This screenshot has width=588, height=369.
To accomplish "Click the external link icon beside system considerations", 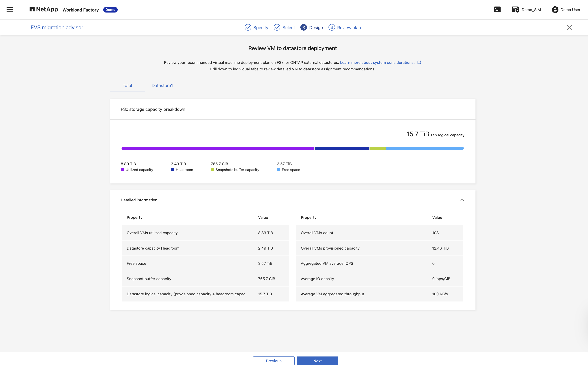I will click(x=419, y=62).
